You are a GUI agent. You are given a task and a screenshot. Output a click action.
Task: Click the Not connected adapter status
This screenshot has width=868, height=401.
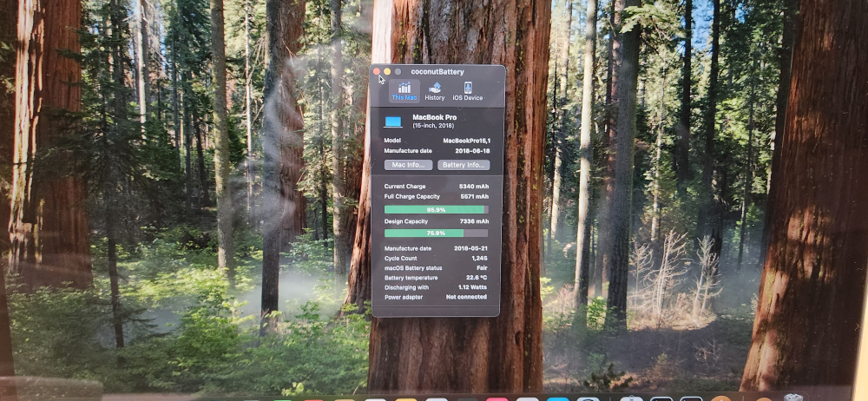[x=466, y=297]
